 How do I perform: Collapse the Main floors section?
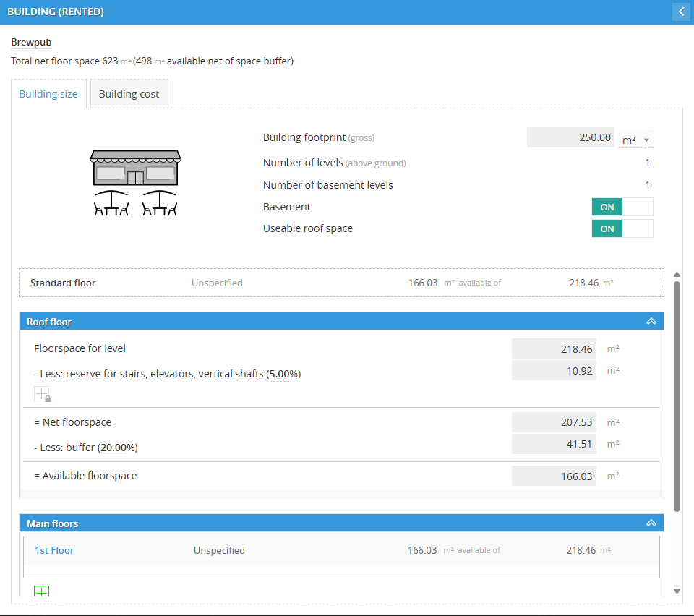(651, 523)
